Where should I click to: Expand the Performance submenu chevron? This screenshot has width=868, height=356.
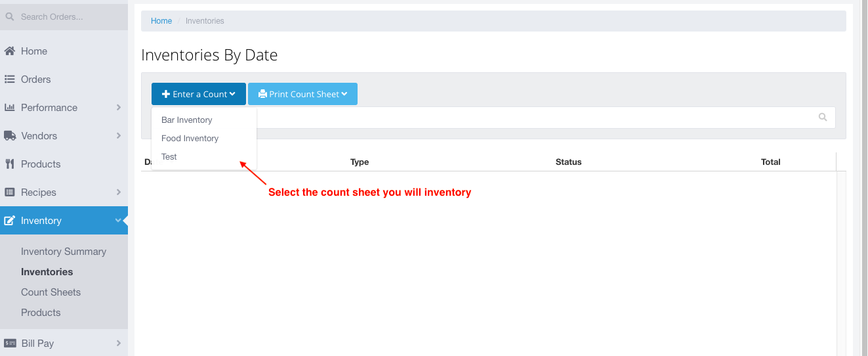tap(119, 107)
